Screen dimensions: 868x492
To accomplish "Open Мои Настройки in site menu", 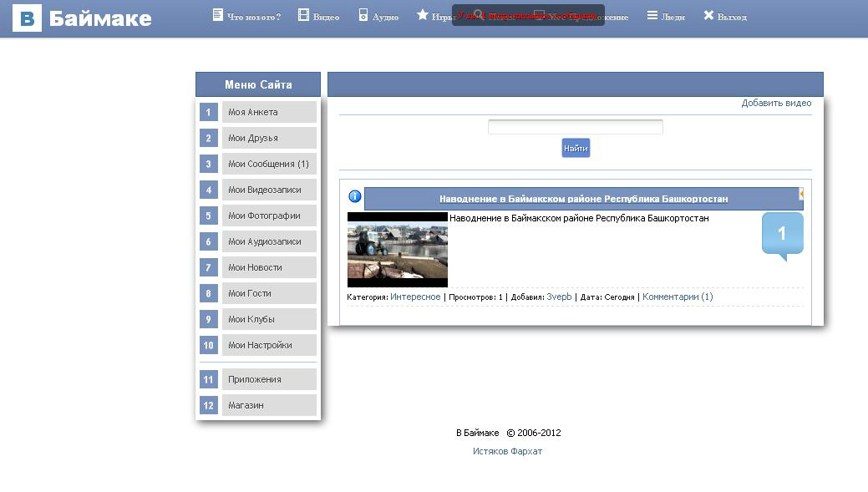I will pyautogui.click(x=269, y=345).
